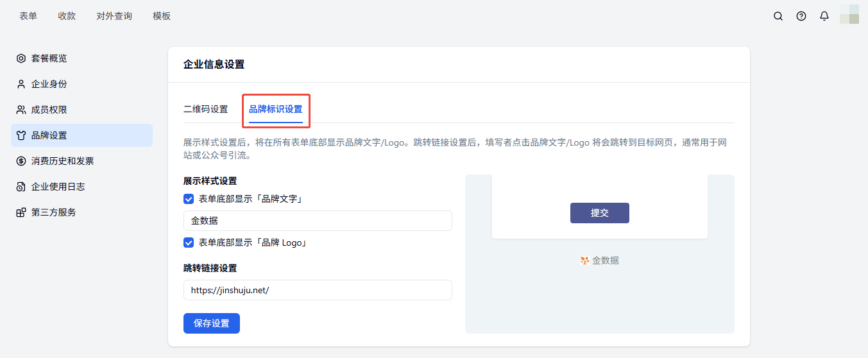
Task: Click the 保存设置 button
Action: click(x=212, y=323)
